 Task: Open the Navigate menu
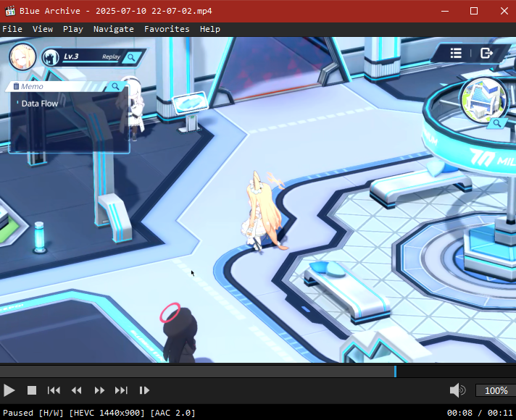(114, 29)
